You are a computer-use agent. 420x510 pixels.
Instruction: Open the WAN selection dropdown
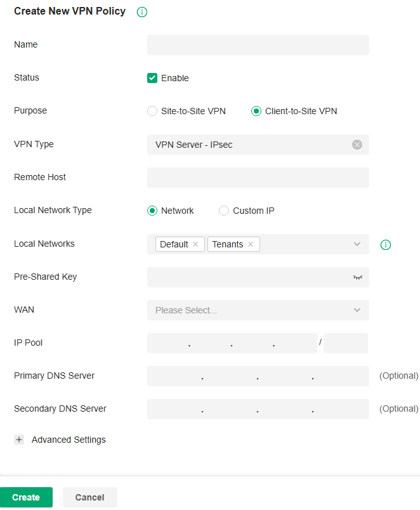point(357,310)
